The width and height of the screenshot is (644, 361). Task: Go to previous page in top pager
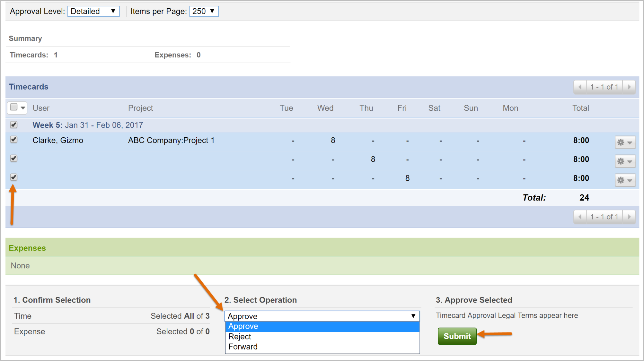click(x=580, y=87)
